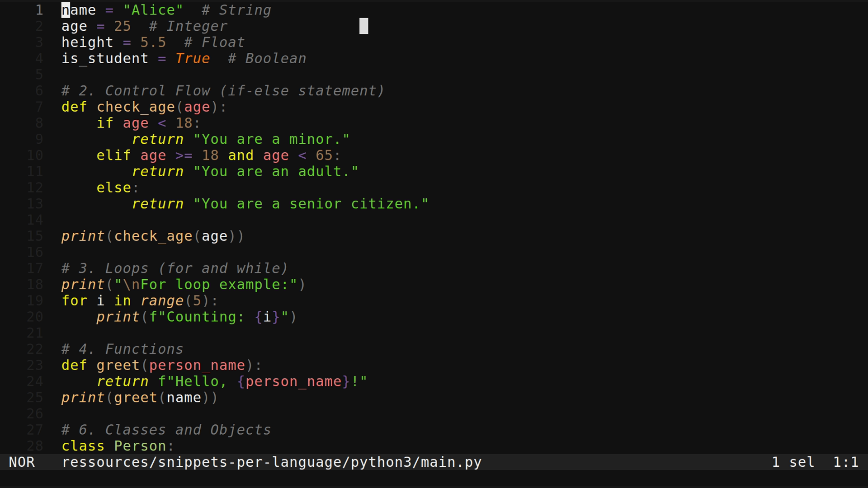This screenshot has width=868, height=488.
Task: Click the "# Boolean" comment on line 4
Action: (267, 58)
